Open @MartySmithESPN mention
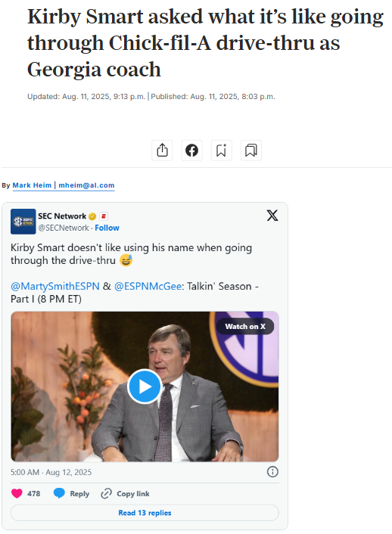The height and width of the screenshot is (534, 392). pos(55,286)
